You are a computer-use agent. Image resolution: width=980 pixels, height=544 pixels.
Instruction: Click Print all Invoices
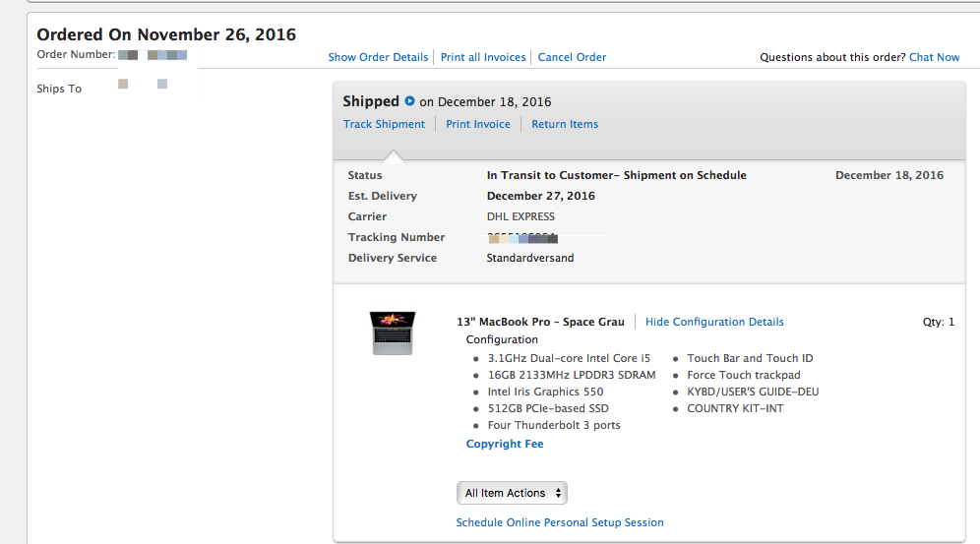[483, 57]
